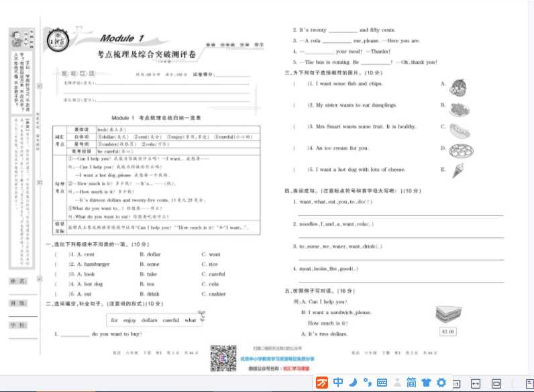The width and height of the screenshot is (534, 392).
Task: Set actual size 1:1 view icon
Action: pos(456,384)
